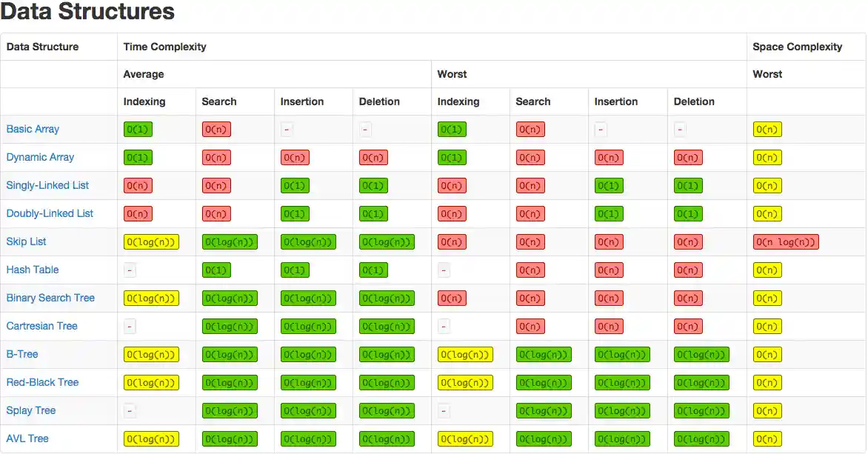This screenshot has height=454, width=868.
Task: Open the Basic Array link
Action: [33, 129]
